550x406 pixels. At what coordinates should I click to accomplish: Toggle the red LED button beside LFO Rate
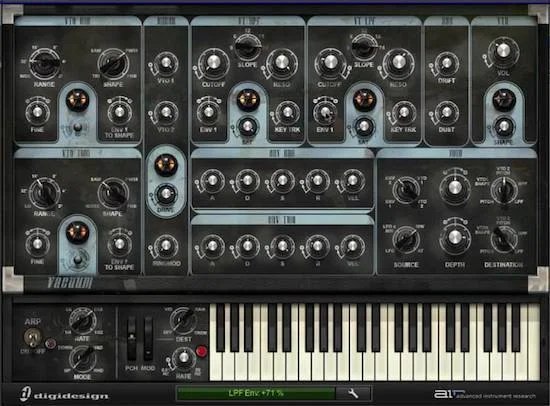(x=201, y=352)
